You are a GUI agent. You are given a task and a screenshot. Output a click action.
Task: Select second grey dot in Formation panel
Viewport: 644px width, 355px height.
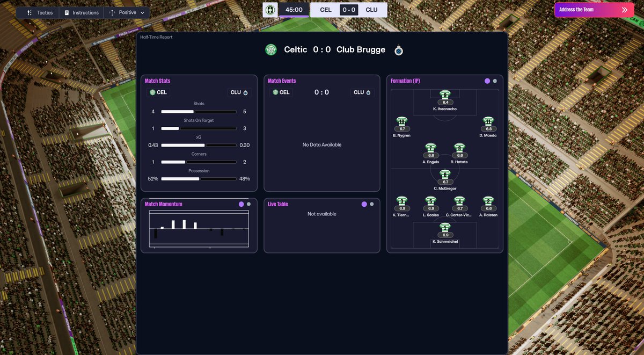[495, 81]
